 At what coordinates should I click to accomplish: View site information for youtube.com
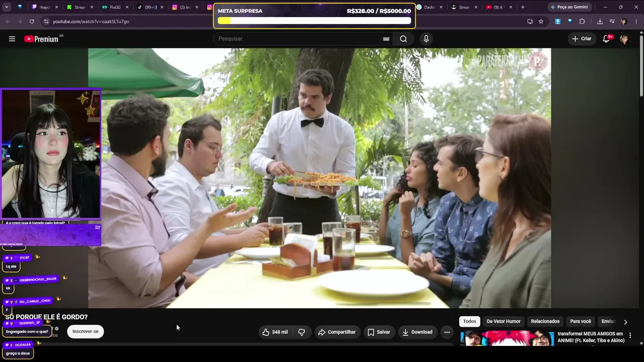[46, 22]
